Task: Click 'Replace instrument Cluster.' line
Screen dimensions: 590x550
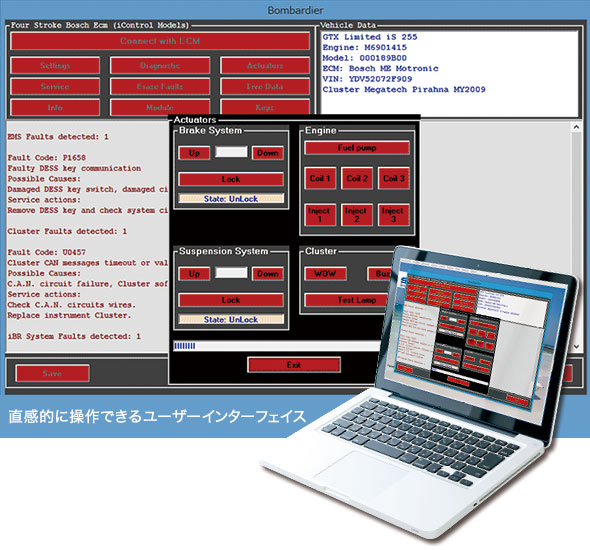Action: pos(70,315)
